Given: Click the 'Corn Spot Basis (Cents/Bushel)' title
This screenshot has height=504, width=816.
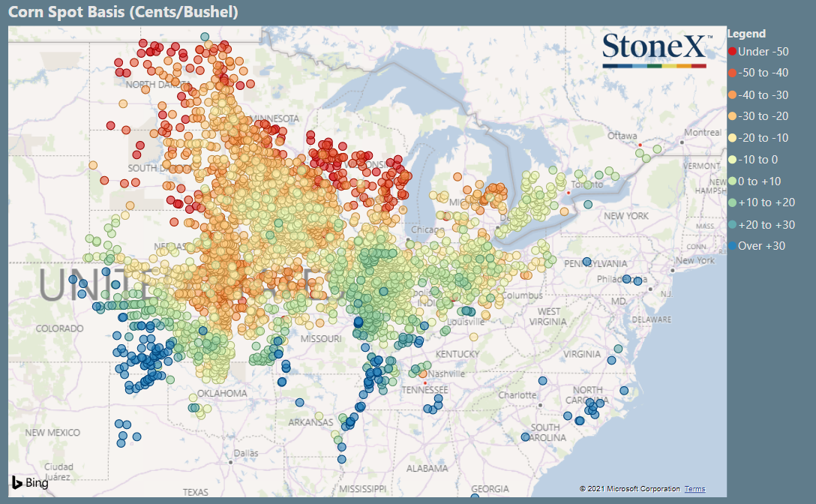Looking at the screenshot, I should point(123,12).
